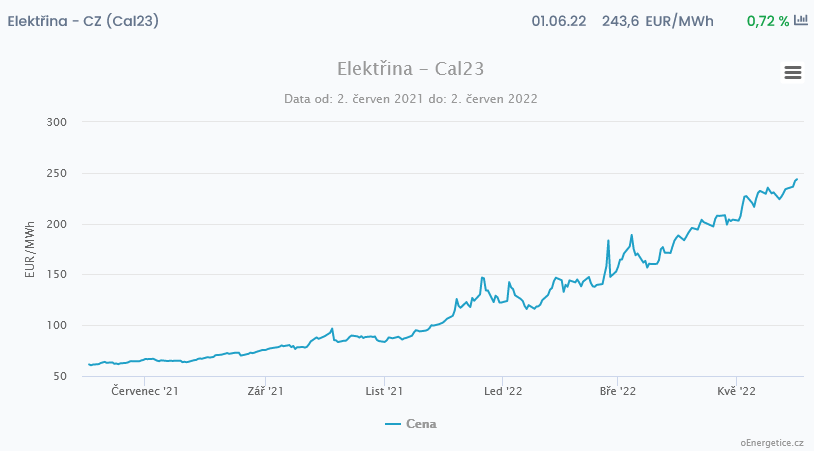Select the Září '21 x-axis label
The height and width of the screenshot is (451, 814).
point(266,392)
